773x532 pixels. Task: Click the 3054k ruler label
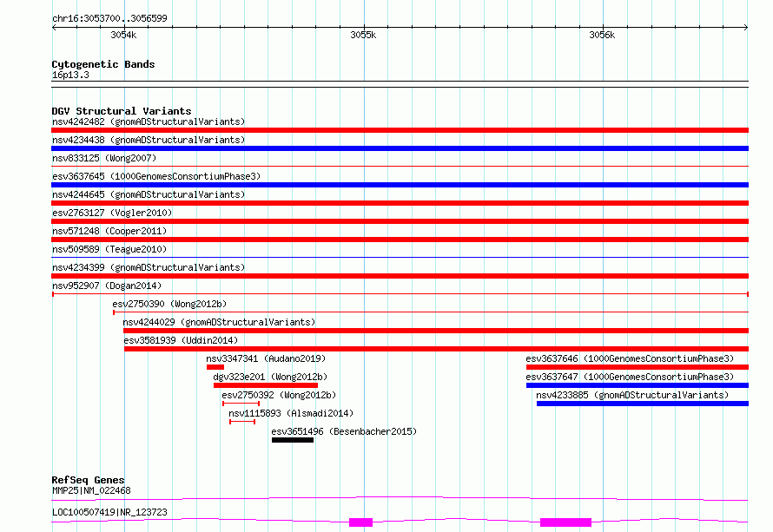click(123, 35)
